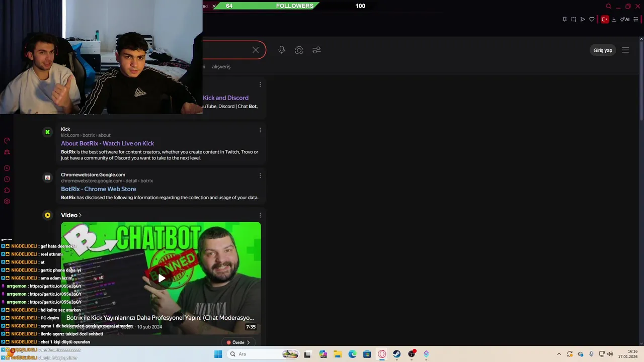The height and width of the screenshot is (362, 644).
Task: Click the tray microphone icon
Action: [591, 354]
